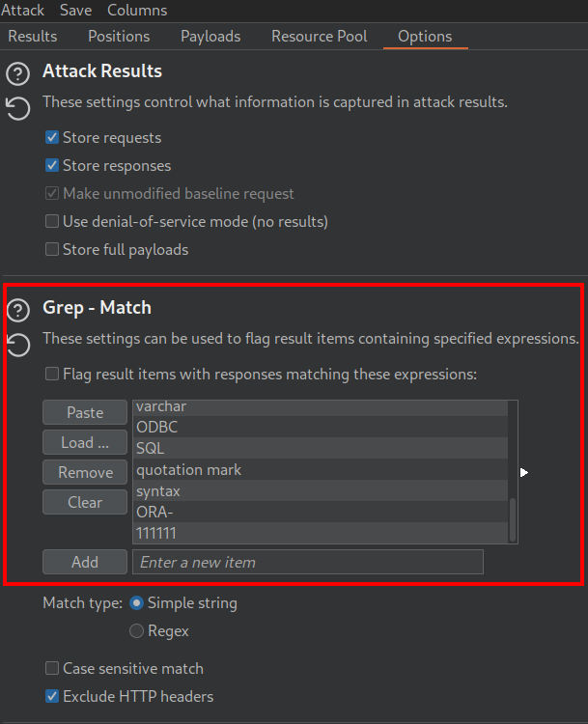Screen dimensions: 588x724
Task: Reset Grep - Match settings to defaults
Action: tap(17, 344)
